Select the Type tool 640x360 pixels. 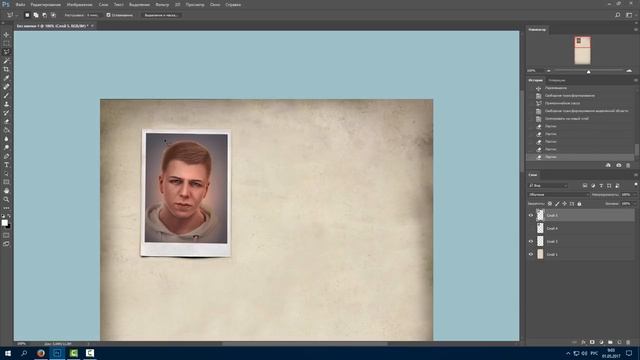coord(6,165)
